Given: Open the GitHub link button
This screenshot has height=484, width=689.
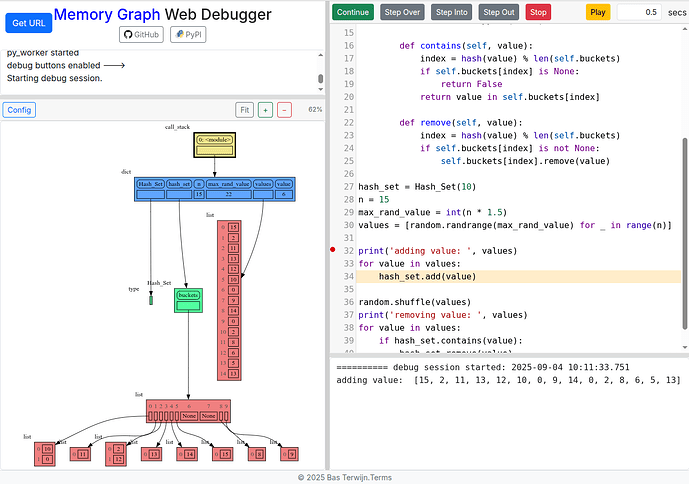Looking at the screenshot, I should (x=141, y=34).
